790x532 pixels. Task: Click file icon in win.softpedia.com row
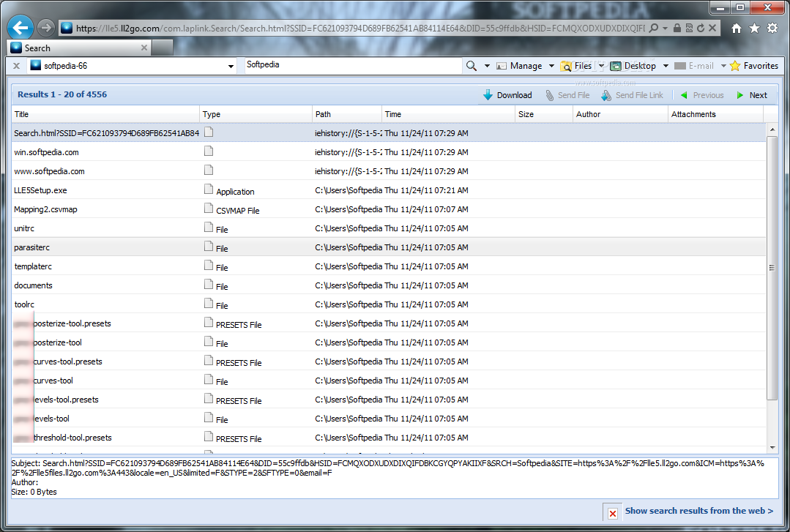click(209, 151)
